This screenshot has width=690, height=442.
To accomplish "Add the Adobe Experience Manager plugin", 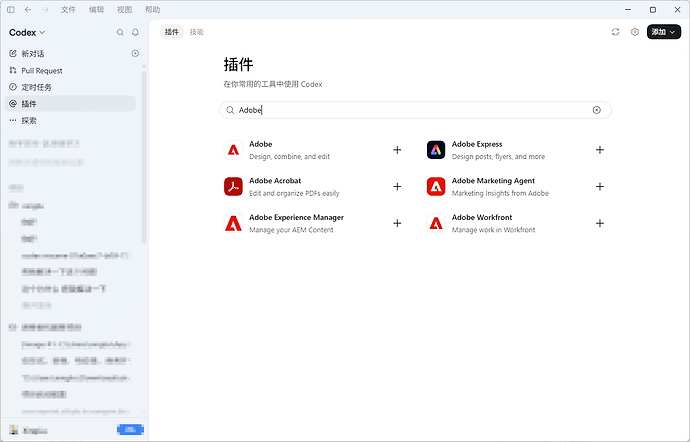I will coord(397,223).
